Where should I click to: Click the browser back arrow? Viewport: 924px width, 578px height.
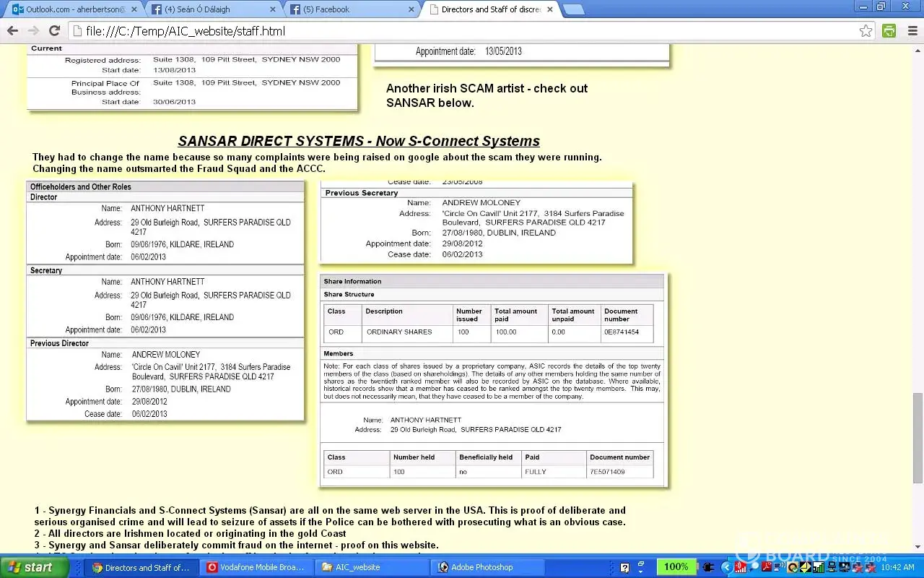[12, 31]
